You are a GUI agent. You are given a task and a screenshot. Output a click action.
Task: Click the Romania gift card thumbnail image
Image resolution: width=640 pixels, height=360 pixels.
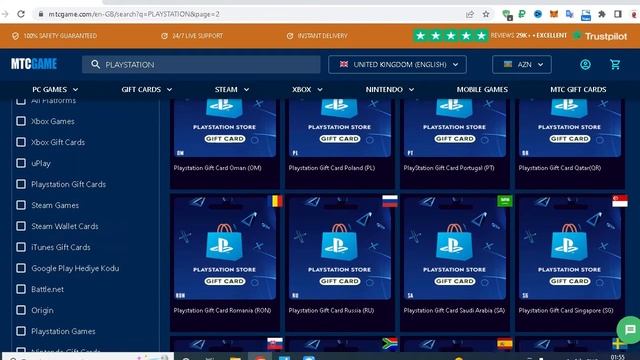(225, 248)
